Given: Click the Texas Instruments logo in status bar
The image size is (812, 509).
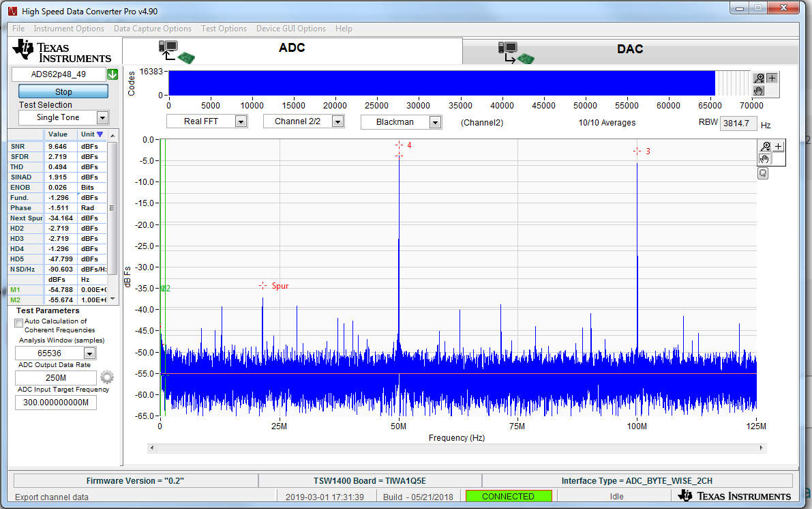Looking at the screenshot, I should point(734,496).
